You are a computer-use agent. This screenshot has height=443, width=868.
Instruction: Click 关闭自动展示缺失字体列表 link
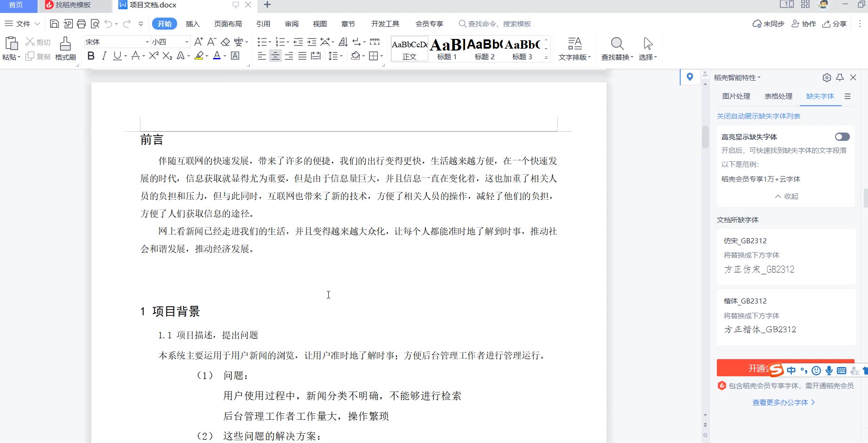tap(759, 116)
